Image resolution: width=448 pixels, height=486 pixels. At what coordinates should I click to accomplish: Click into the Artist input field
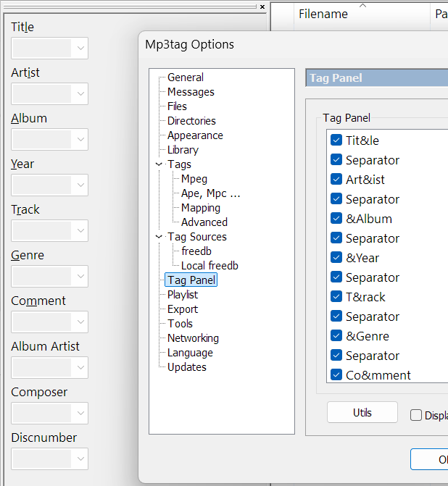tap(42, 93)
